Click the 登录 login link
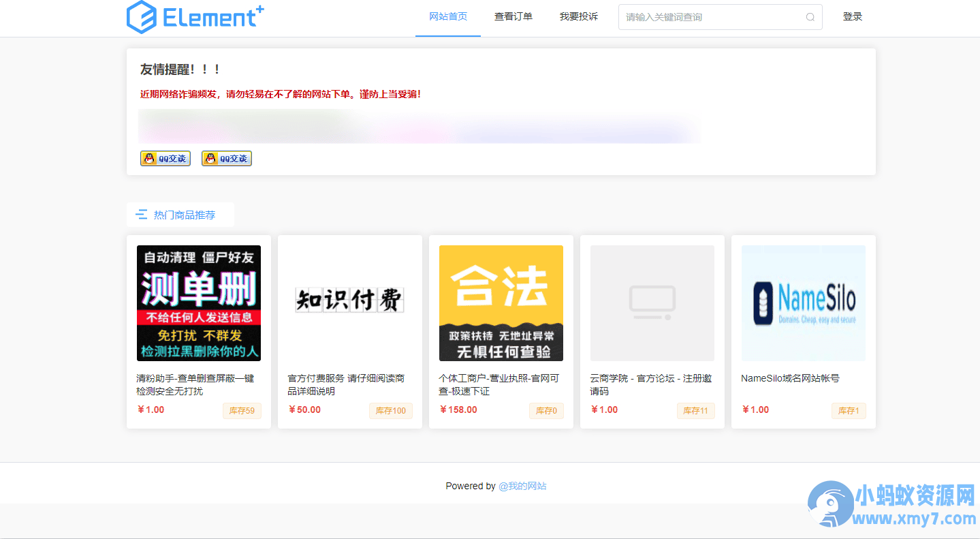Viewport: 980px width, 539px height. click(x=853, y=17)
